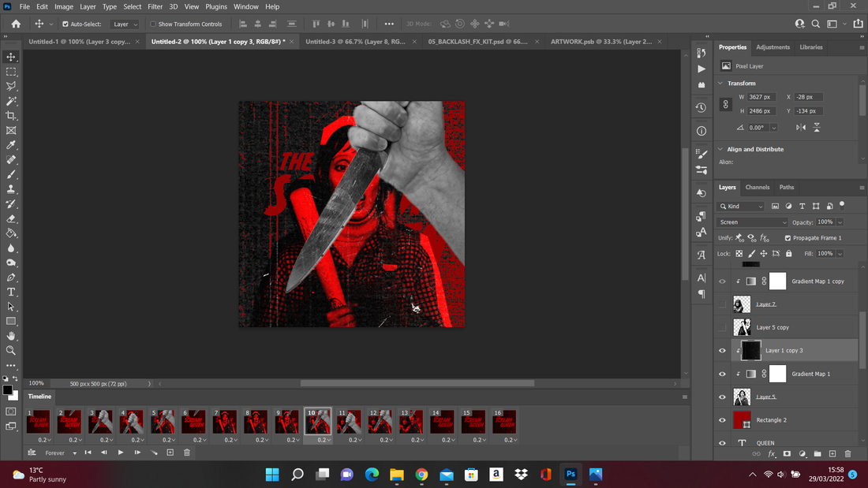
Task: Click the horizontal canvas scrollbar
Action: click(x=417, y=383)
